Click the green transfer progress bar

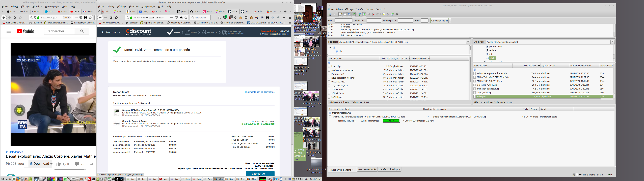391,121
